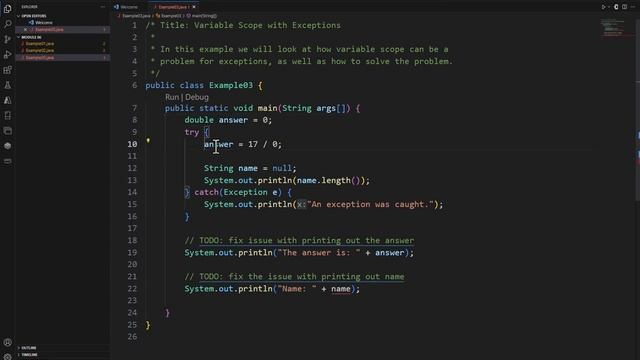Click 'public class Example03' declaration

tap(199, 85)
